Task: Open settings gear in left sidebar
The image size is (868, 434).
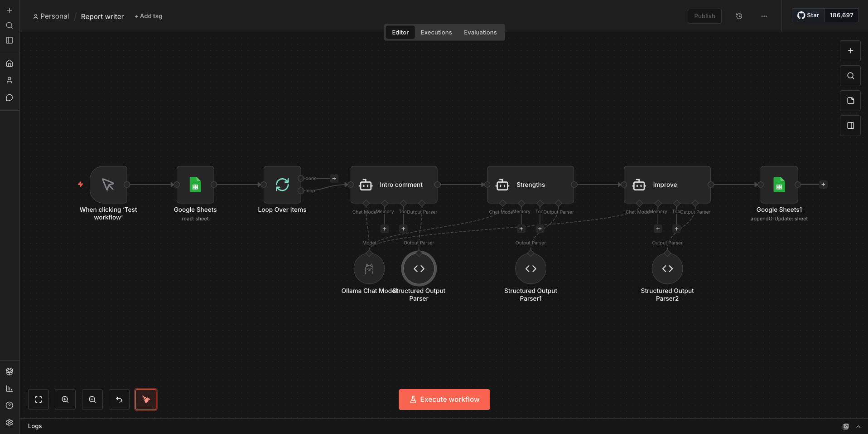Action: [x=10, y=423]
